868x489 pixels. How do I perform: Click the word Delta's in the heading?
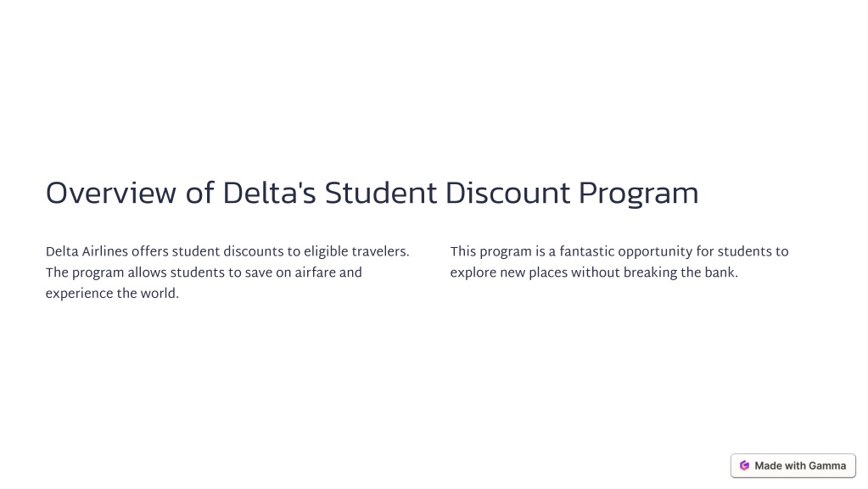tap(269, 194)
